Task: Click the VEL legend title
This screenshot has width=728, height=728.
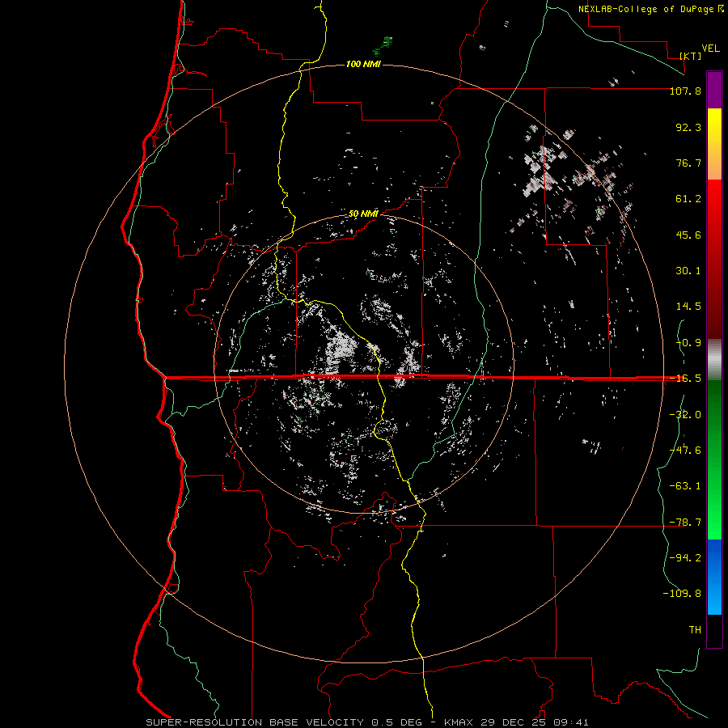Action: tap(710, 49)
